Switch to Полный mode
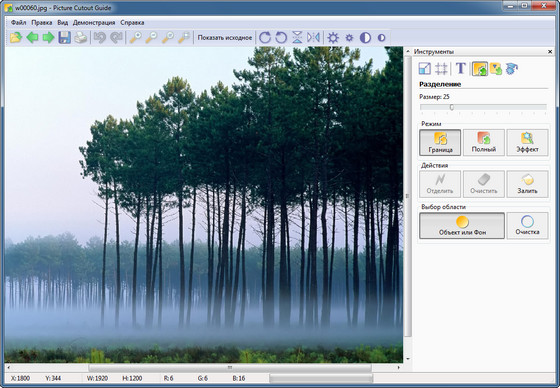 point(484,142)
